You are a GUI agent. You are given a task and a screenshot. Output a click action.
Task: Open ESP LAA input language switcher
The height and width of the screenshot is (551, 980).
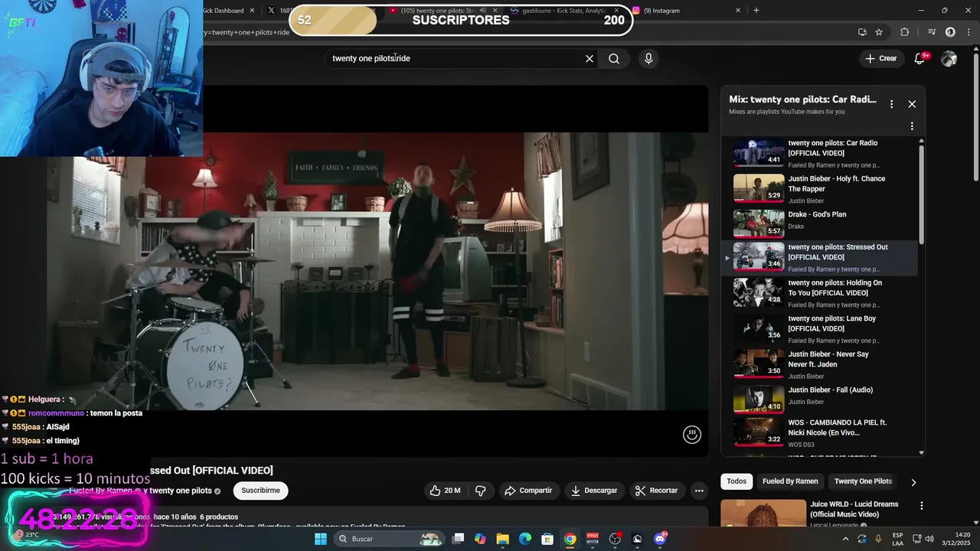[x=897, y=539]
